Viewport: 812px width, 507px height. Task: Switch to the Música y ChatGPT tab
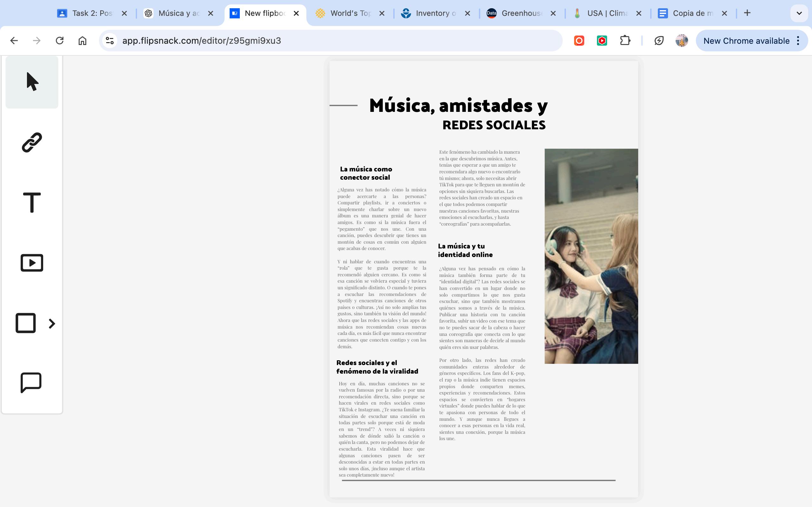pos(178,13)
